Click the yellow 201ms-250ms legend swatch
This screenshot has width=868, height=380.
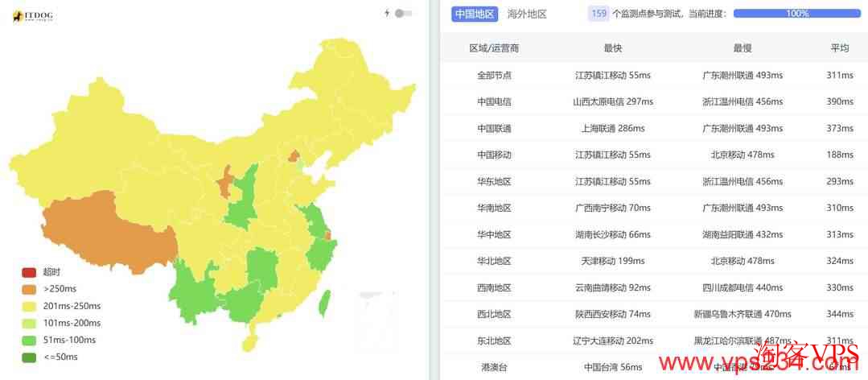[x=29, y=306]
